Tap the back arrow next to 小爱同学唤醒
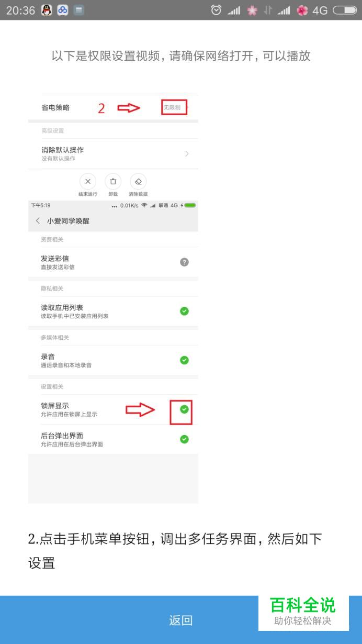The height and width of the screenshot is (644, 362). point(38,221)
